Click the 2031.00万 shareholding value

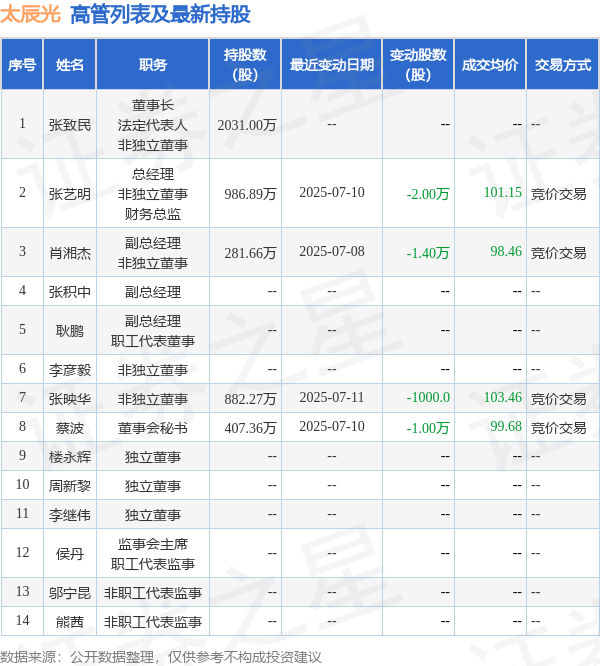pos(247,125)
